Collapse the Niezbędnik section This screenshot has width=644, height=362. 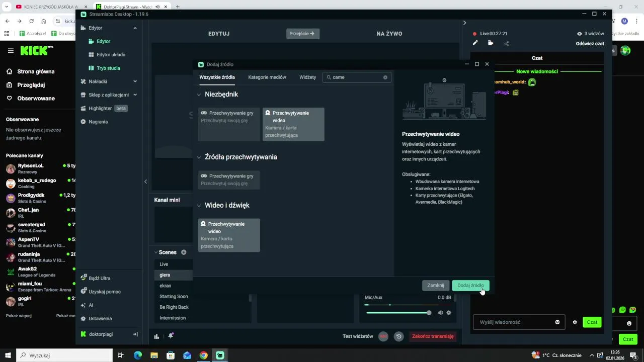tap(199, 95)
